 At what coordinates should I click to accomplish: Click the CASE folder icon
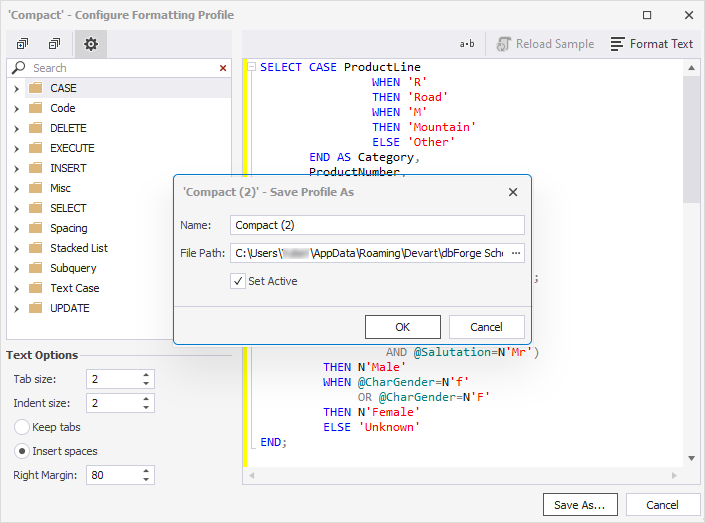pos(36,87)
